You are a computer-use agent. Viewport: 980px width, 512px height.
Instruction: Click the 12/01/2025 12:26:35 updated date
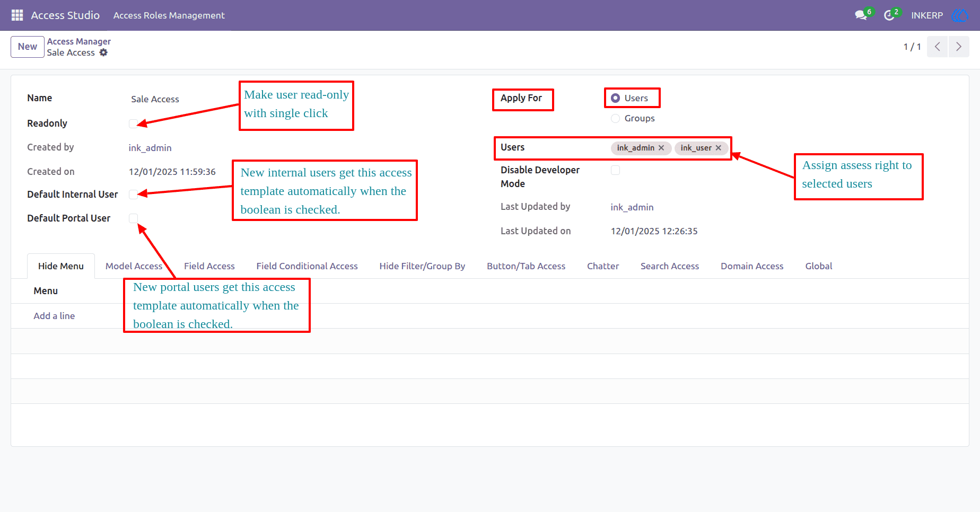pyautogui.click(x=654, y=231)
